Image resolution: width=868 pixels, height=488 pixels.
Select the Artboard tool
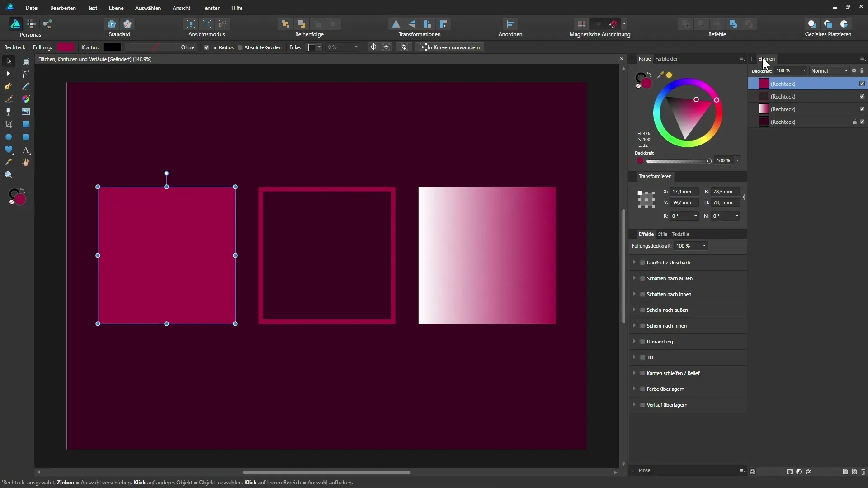click(x=26, y=61)
